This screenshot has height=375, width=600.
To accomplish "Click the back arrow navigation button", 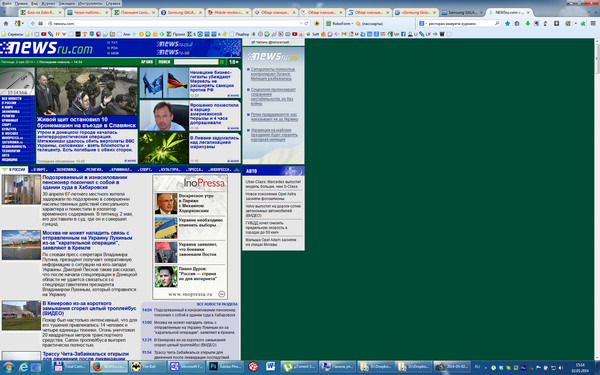I will [x=33, y=23].
